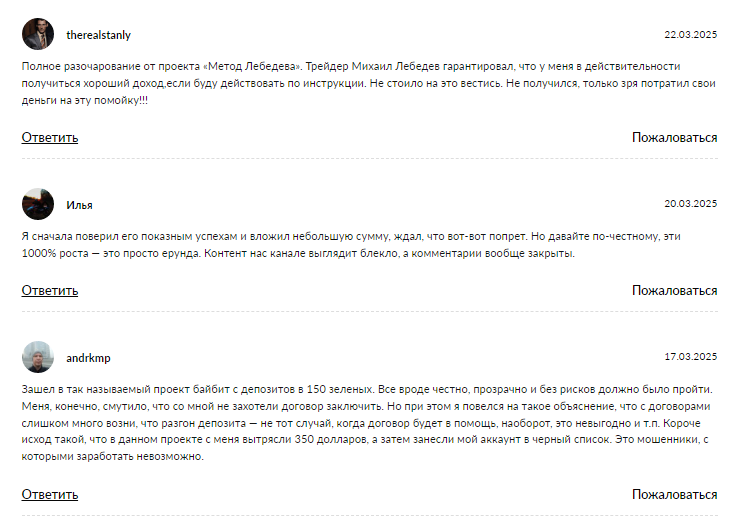Open Илья's avatar picture
755x529 pixels.
click(38, 204)
